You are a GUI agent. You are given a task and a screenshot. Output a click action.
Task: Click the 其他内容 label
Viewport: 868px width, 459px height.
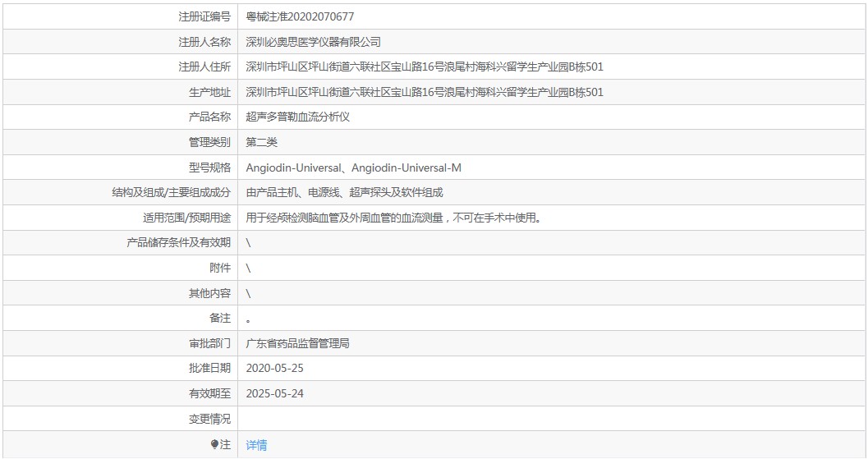pos(209,293)
